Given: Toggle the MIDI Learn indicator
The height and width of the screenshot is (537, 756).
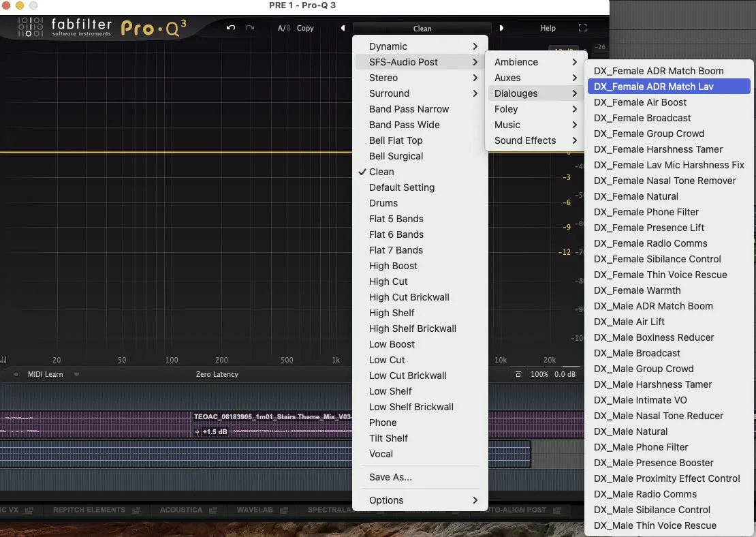Looking at the screenshot, I should click(x=16, y=374).
